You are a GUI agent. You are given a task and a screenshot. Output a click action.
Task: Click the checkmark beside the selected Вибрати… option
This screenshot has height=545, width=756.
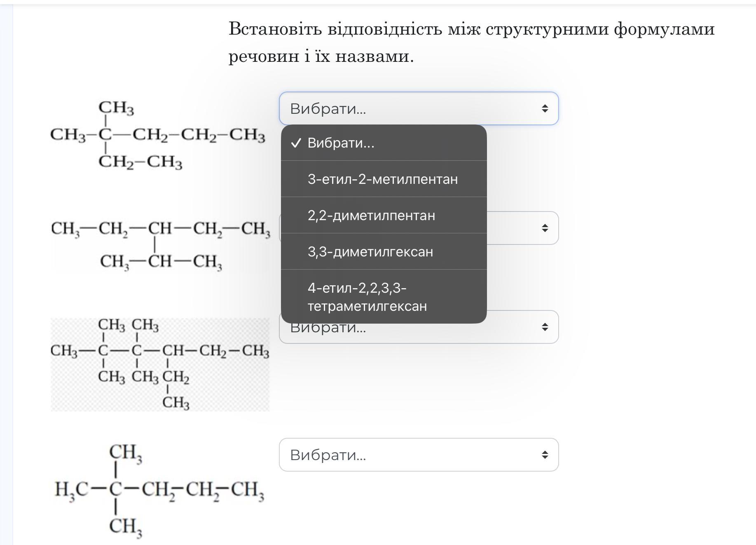296,143
